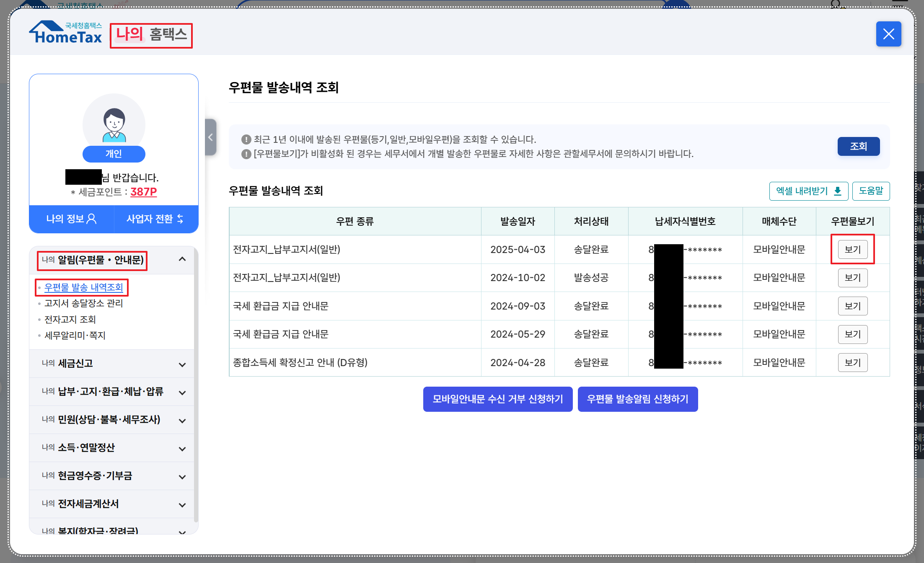This screenshot has height=563, width=924.
Task: Download the list via 엑셀 내려받기
Action: tap(808, 191)
